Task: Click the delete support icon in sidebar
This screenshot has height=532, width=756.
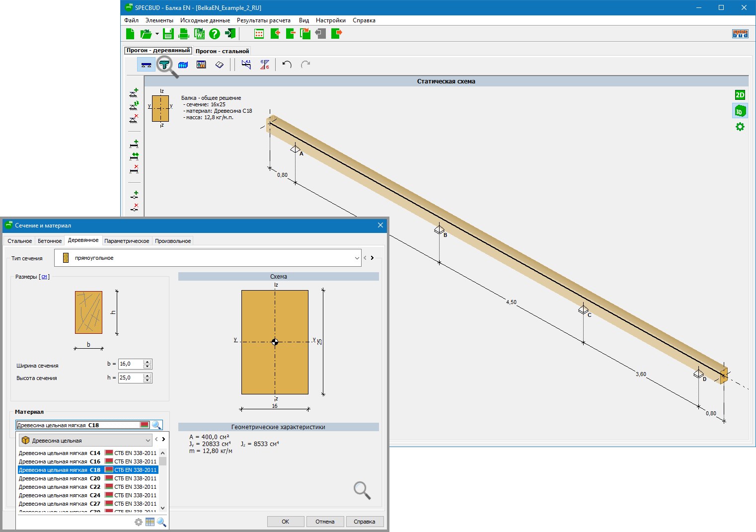Action: point(134,119)
